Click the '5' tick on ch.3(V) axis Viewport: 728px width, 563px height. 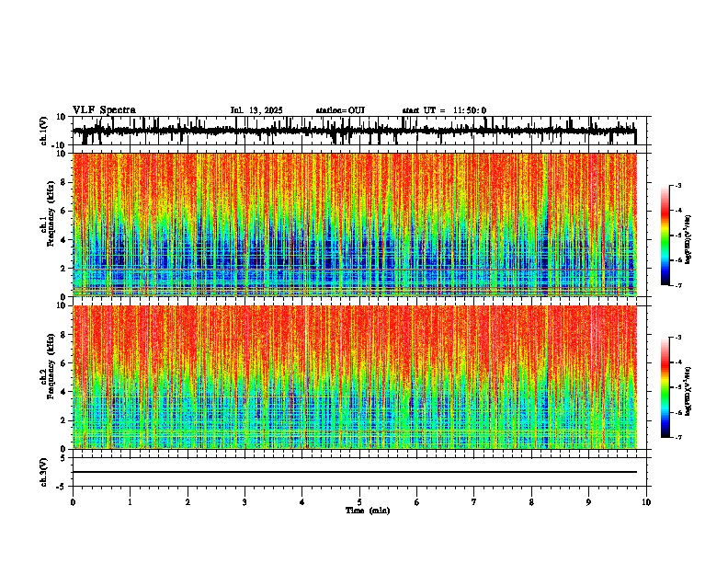click(x=64, y=457)
